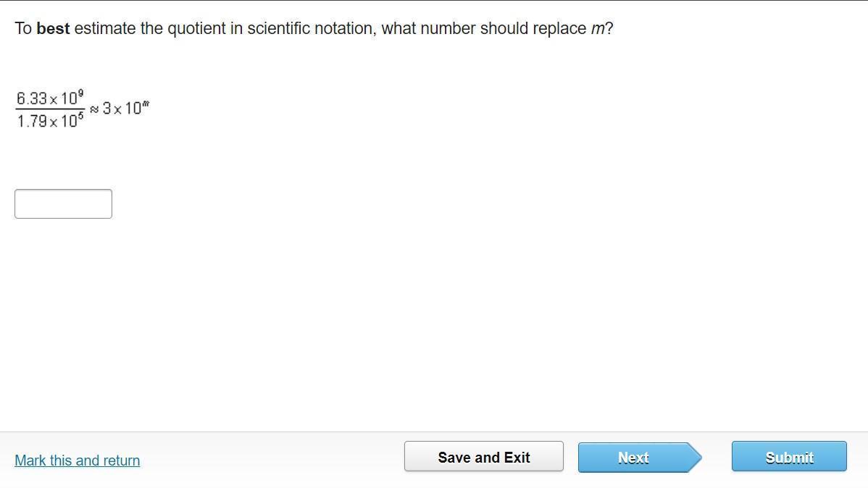This screenshot has width=868, height=488.
Task: Click the number 6.33 in the fraction
Action: pyautogui.click(x=32, y=98)
